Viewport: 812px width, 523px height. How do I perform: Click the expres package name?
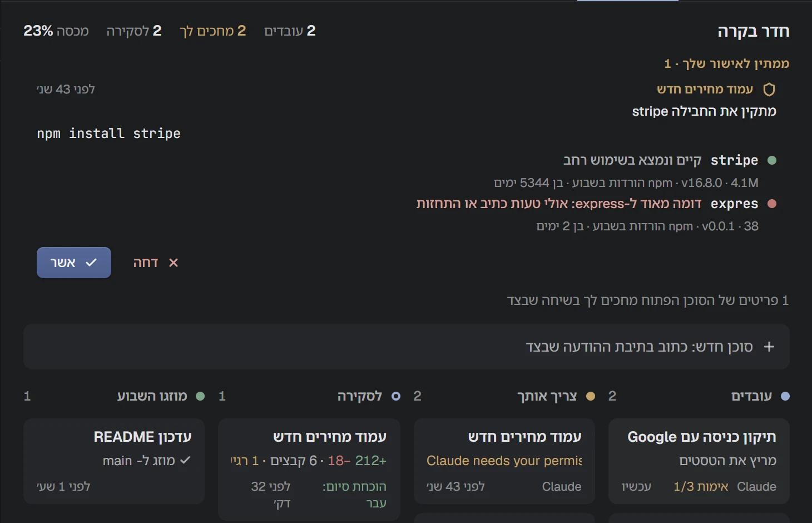click(x=734, y=204)
